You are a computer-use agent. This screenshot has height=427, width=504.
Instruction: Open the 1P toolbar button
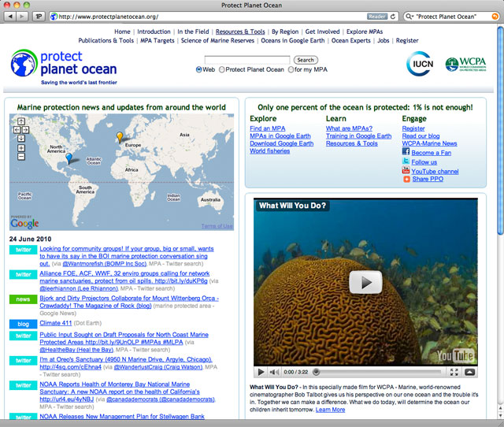click(x=39, y=16)
